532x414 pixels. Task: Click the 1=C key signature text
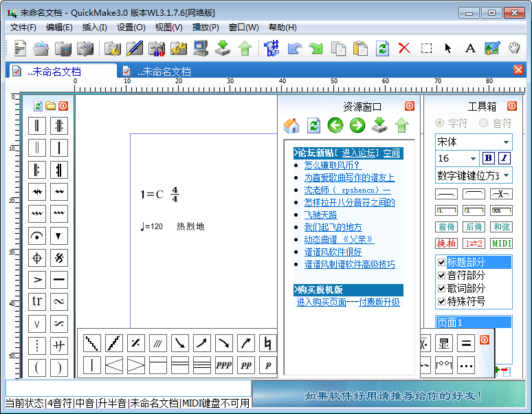153,195
